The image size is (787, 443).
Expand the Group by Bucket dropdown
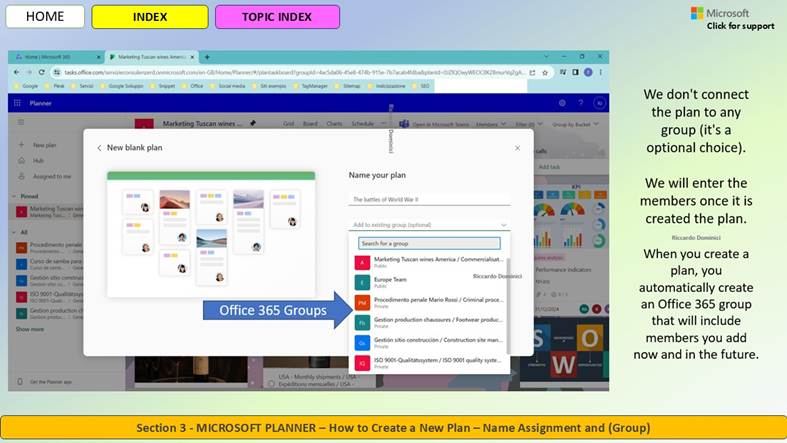tap(575, 124)
